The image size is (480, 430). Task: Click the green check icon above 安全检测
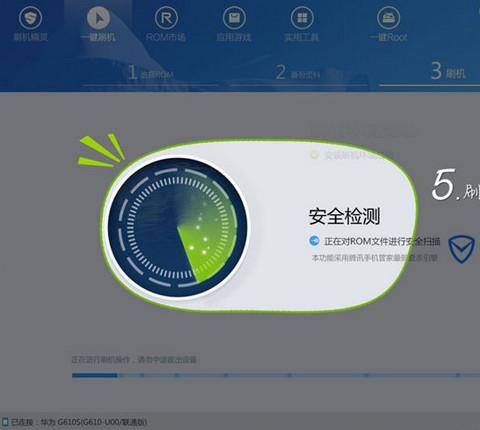click(x=314, y=155)
